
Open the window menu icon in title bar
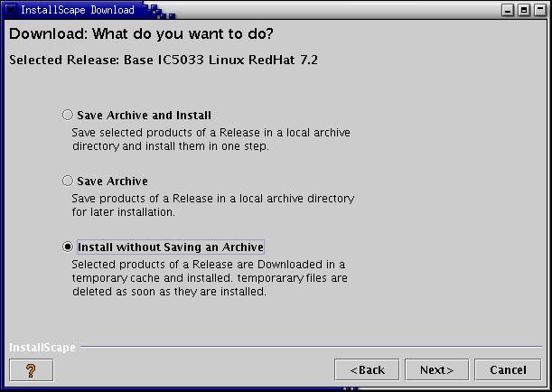11,10
